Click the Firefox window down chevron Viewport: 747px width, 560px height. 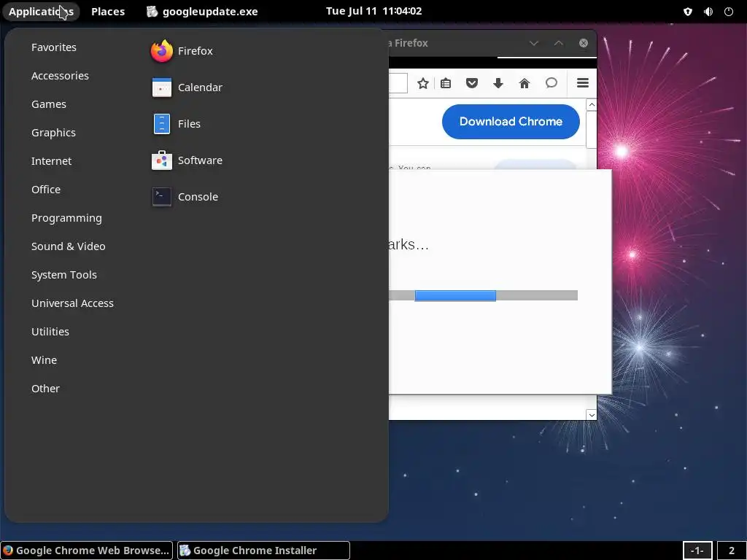(x=534, y=43)
